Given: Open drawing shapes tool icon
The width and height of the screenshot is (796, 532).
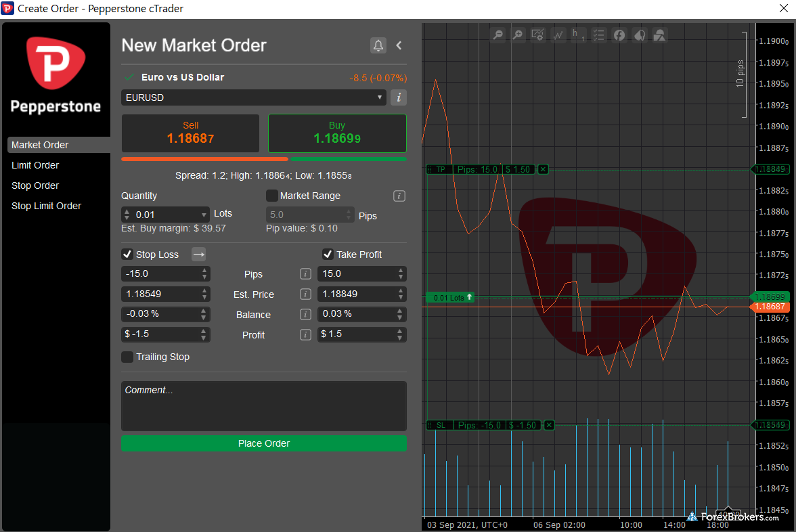Looking at the screenshot, I should [x=659, y=35].
